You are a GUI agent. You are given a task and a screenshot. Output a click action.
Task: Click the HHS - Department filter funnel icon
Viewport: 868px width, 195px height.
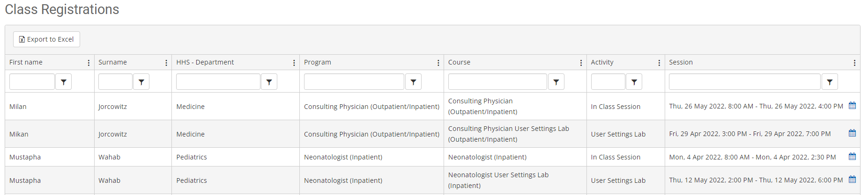269,82
